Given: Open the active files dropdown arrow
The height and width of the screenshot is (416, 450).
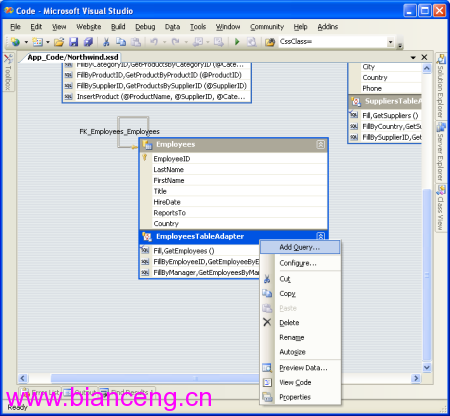Looking at the screenshot, I should (x=413, y=57).
